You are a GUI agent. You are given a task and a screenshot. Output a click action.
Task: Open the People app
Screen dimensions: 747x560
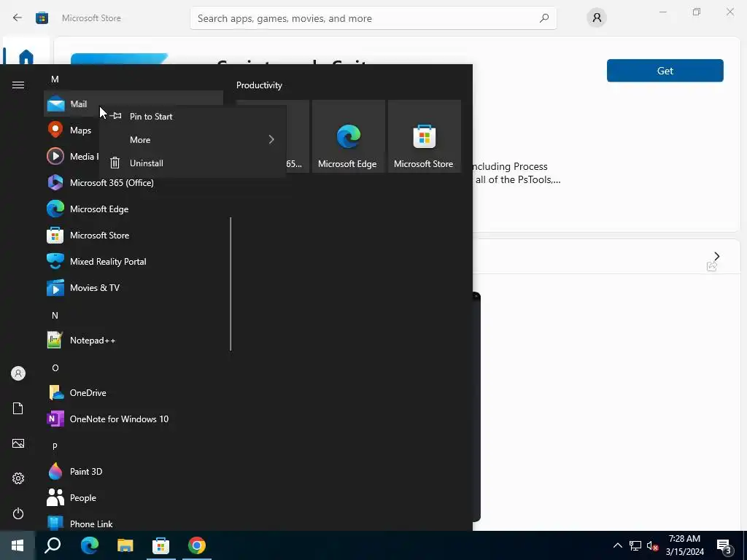click(133, 497)
